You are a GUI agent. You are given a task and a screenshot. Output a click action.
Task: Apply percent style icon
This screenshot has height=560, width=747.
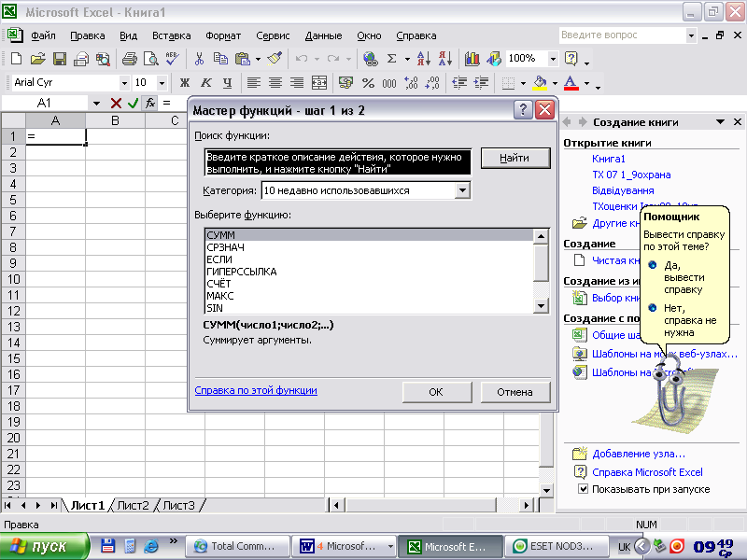[368, 83]
